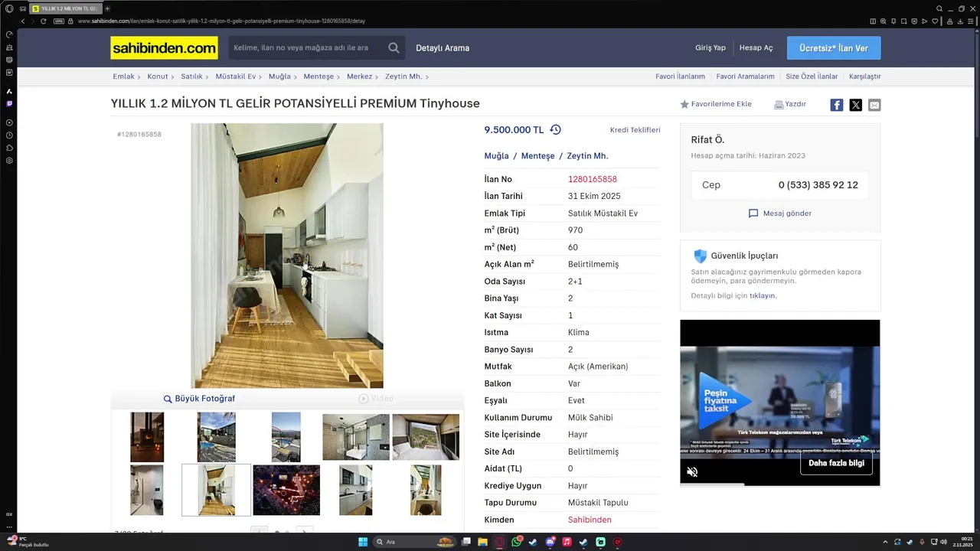Viewport: 980px width, 551px height.
Task: Click Detaylı Arama link
Action: [x=443, y=48]
